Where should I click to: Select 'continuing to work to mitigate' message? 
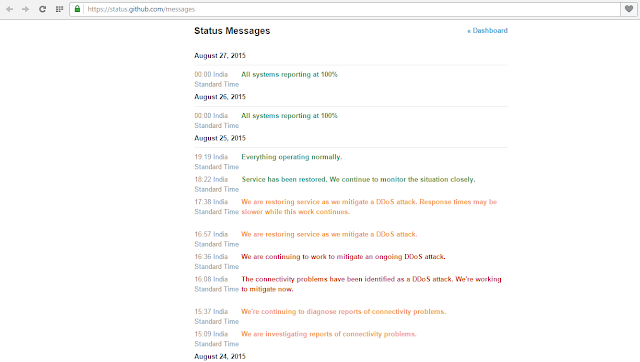343,257
